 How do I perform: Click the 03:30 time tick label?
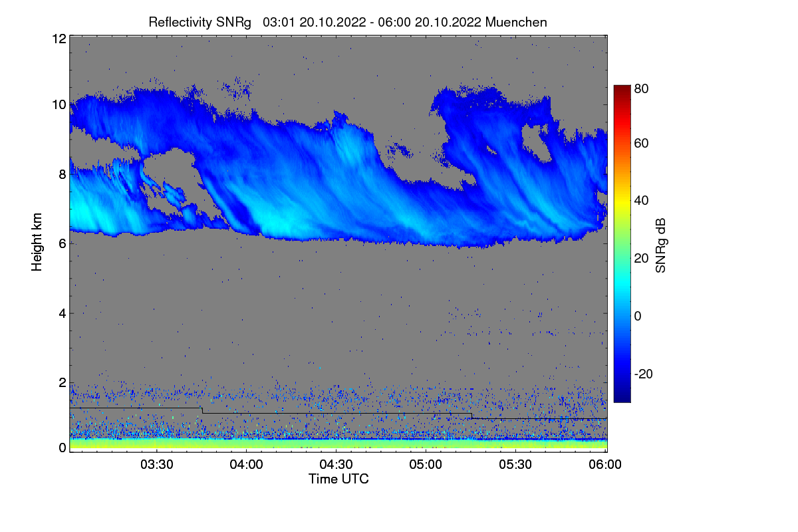[x=157, y=465]
